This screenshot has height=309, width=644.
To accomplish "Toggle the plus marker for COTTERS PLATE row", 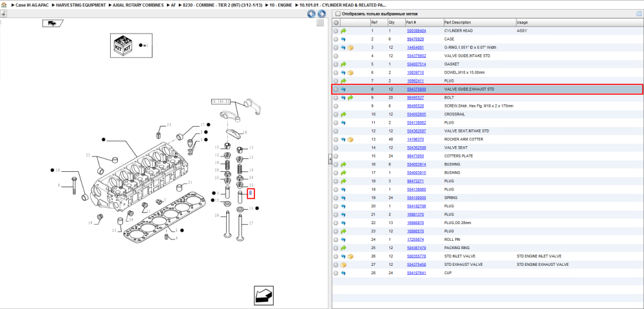I will [336, 156].
